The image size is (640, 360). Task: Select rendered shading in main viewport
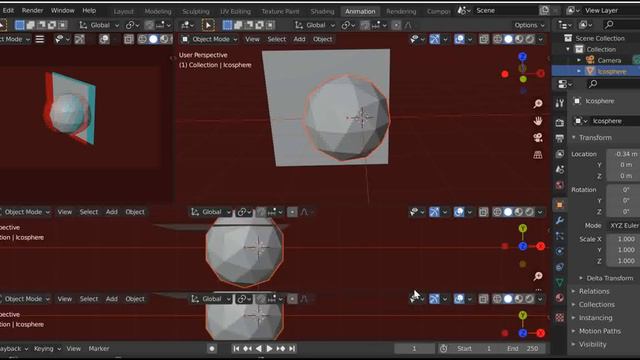tap(529, 39)
